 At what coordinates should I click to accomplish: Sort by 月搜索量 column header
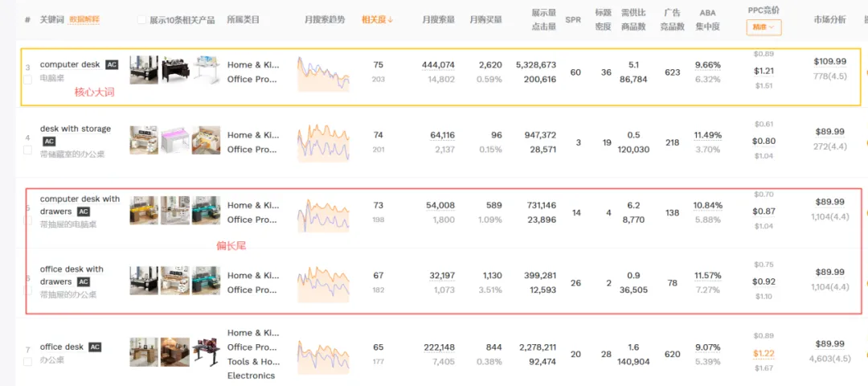[438, 19]
